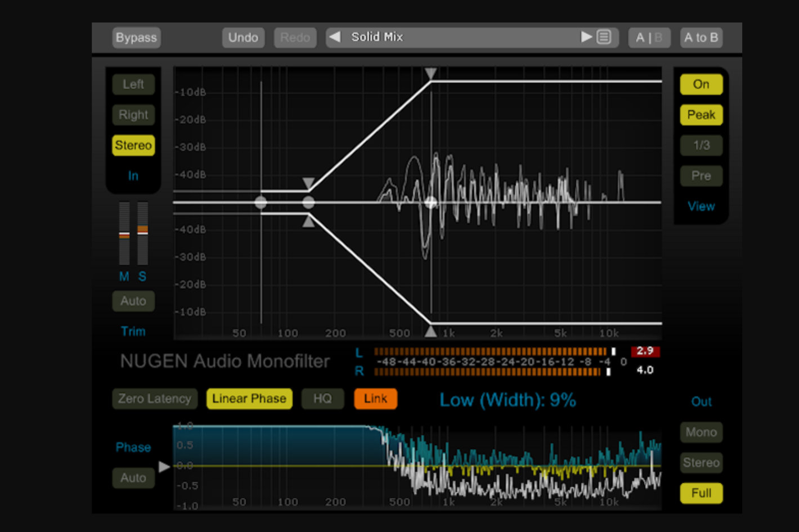Copy settings with A to B
This screenshot has height=532, width=799.
pyautogui.click(x=701, y=38)
